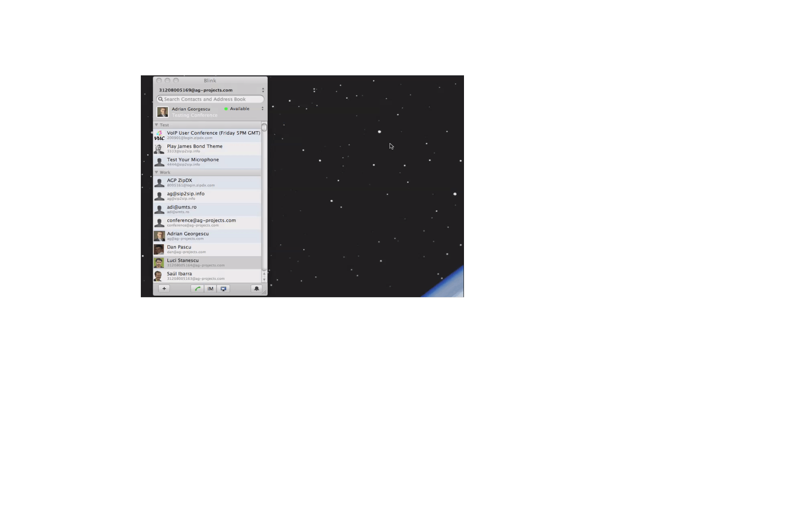Click the search magnifier icon

coord(161,99)
